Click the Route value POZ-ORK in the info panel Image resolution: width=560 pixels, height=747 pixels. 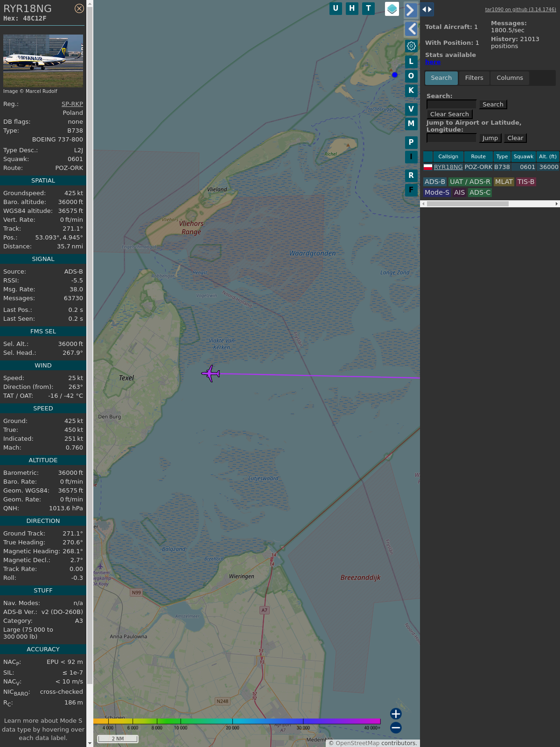69,168
